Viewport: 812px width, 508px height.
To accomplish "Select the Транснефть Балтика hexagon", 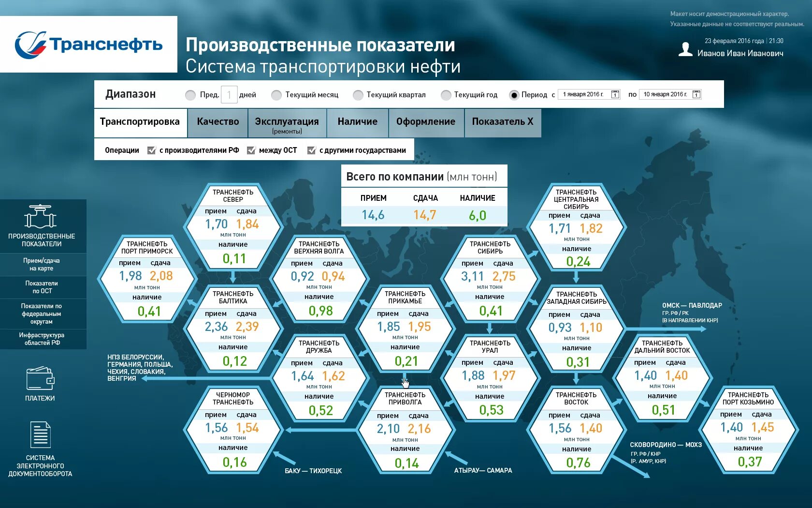I will coord(233,329).
